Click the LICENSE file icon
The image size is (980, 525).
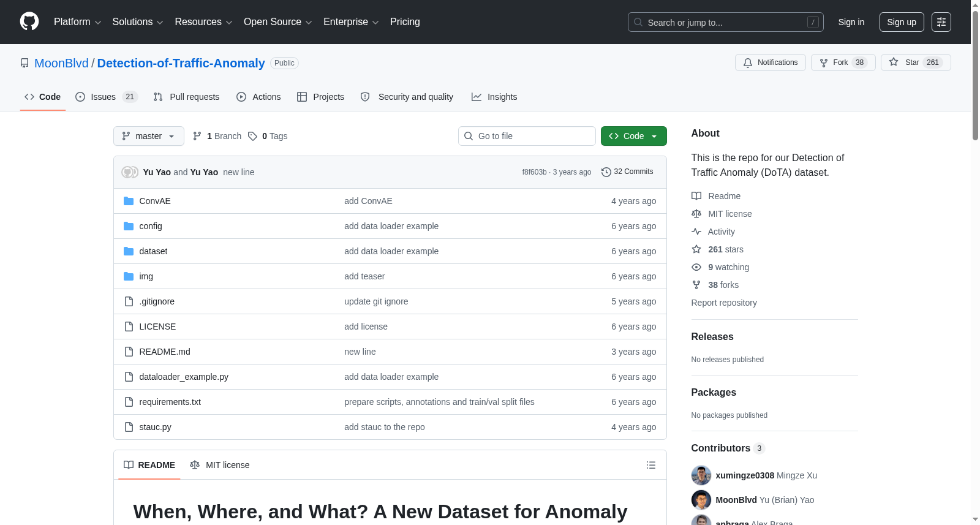pyautogui.click(x=129, y=327)
